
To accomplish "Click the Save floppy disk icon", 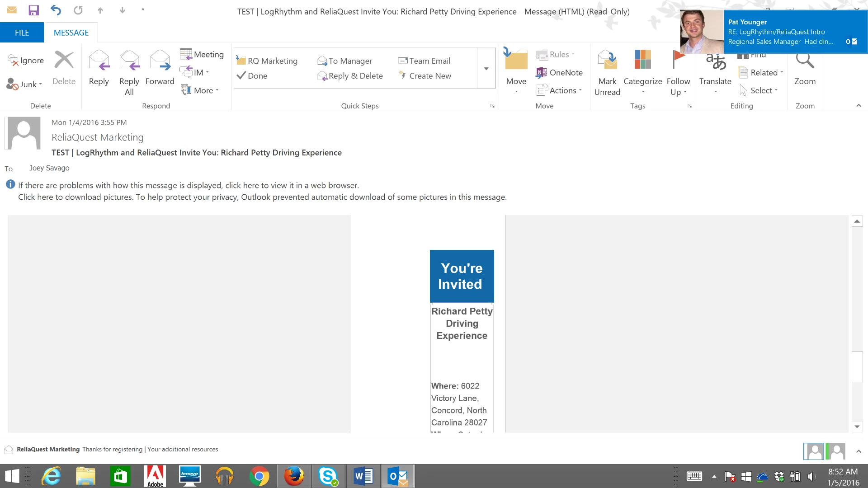I will pyautogui.click(x=33, y=10).
